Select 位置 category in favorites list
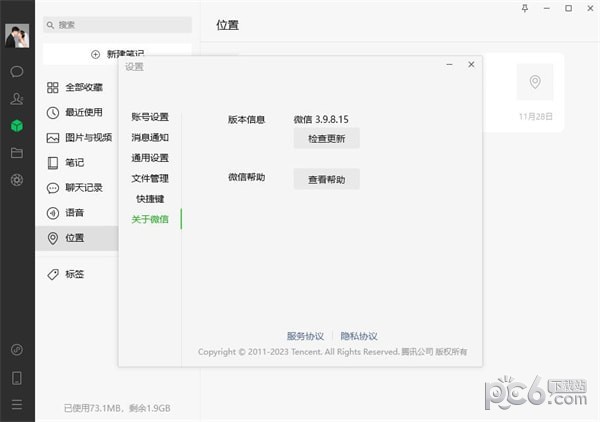Viewport: 600px width, 422px height. 77,238
